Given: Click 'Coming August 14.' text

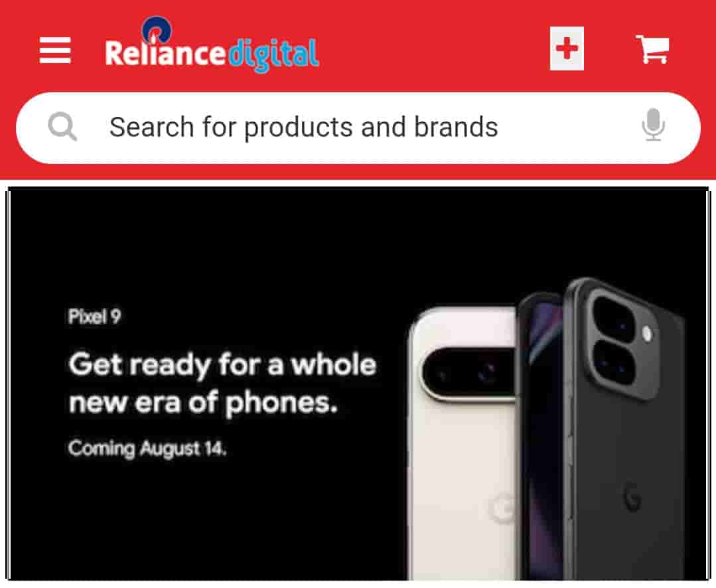Looking at the screenshot, I should tap(147, 449).
